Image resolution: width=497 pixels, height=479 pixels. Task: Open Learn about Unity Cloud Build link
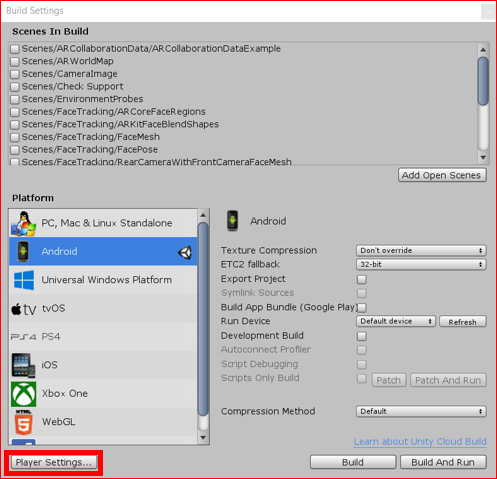[x=420, y=442]
